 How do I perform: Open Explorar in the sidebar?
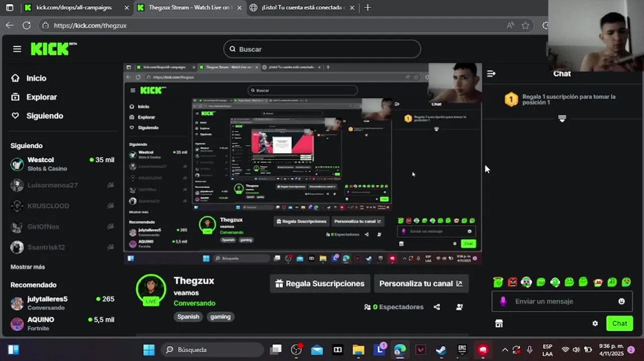point(35,97)
